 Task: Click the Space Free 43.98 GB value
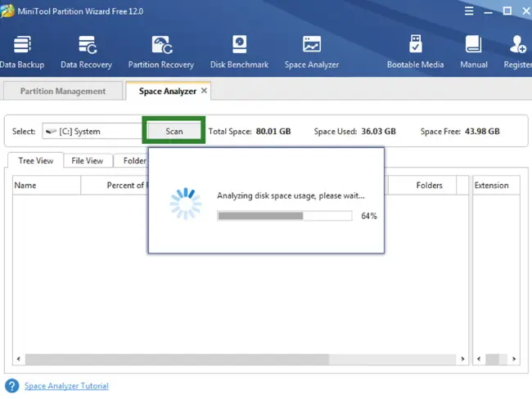click(482, 131)
